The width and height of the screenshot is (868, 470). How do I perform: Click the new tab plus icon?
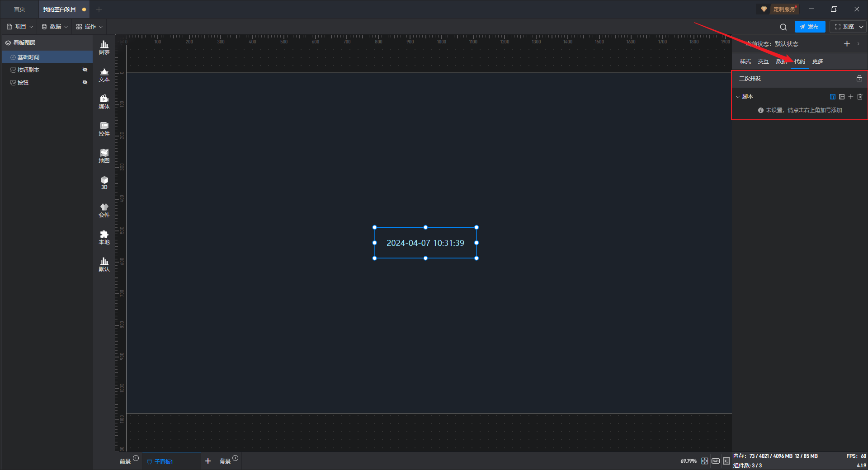(99, 9)
